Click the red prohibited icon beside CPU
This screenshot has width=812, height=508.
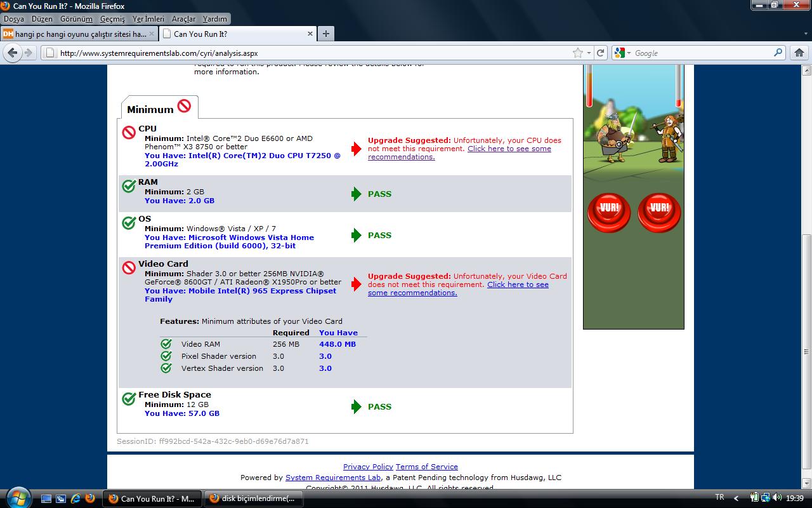[x=129, y=132]
